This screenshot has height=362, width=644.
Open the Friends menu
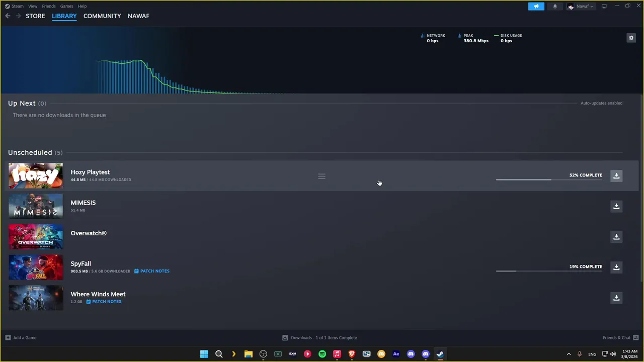pyautogui.click(x=49, y=6)
